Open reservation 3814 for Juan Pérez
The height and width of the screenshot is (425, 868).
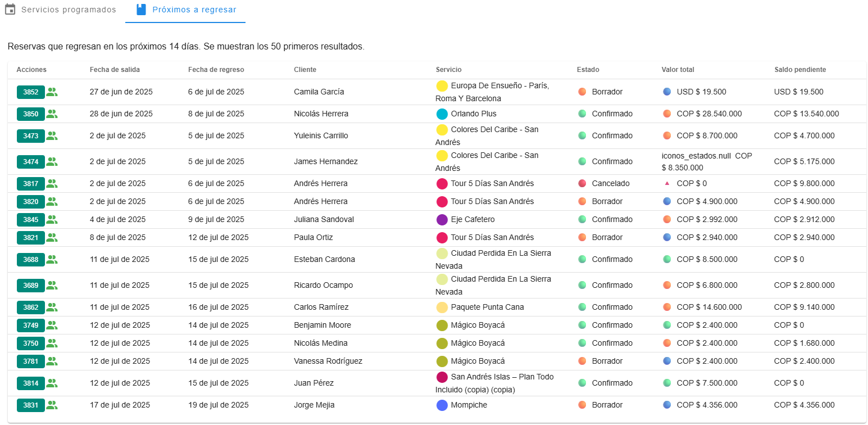coord(30,383)
